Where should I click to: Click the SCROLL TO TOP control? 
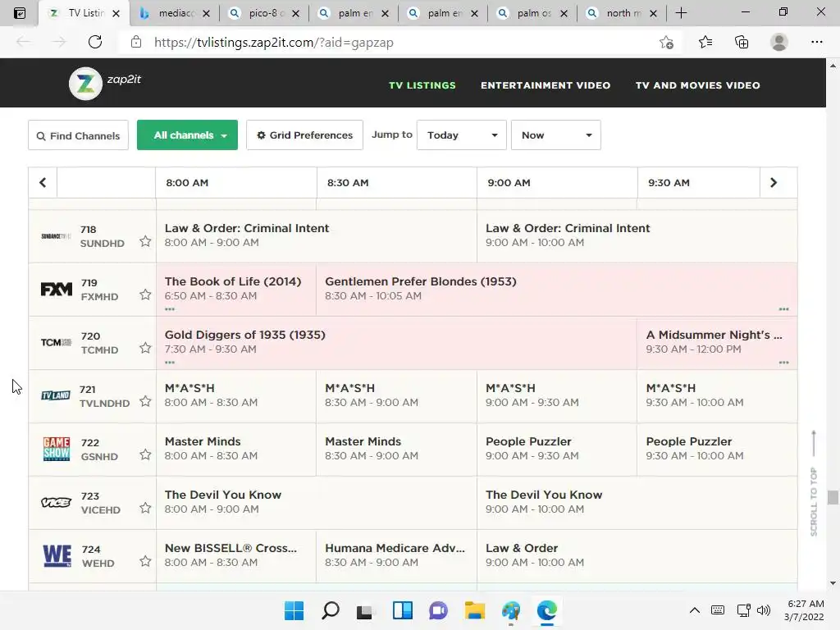(x=814, y=484)
